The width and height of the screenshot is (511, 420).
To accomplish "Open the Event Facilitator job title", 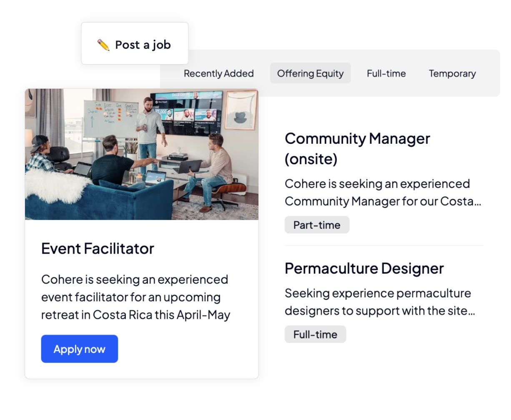I will [98, 249].
